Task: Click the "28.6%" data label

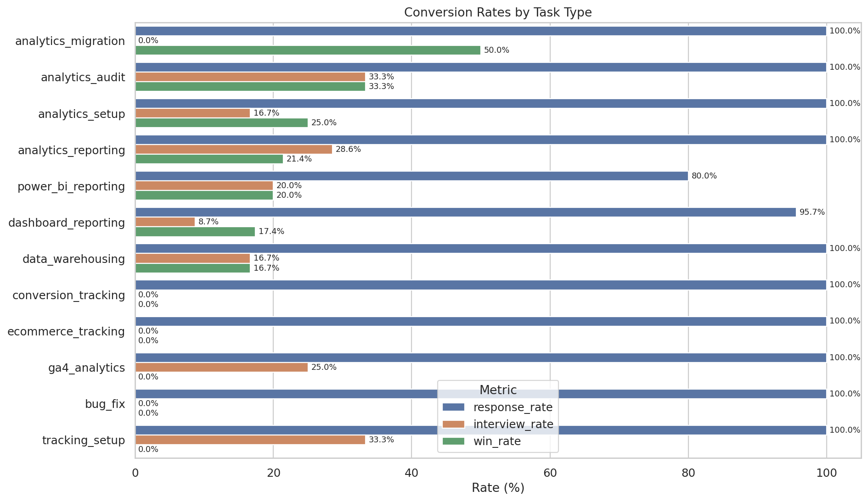Action: point(348,149)
